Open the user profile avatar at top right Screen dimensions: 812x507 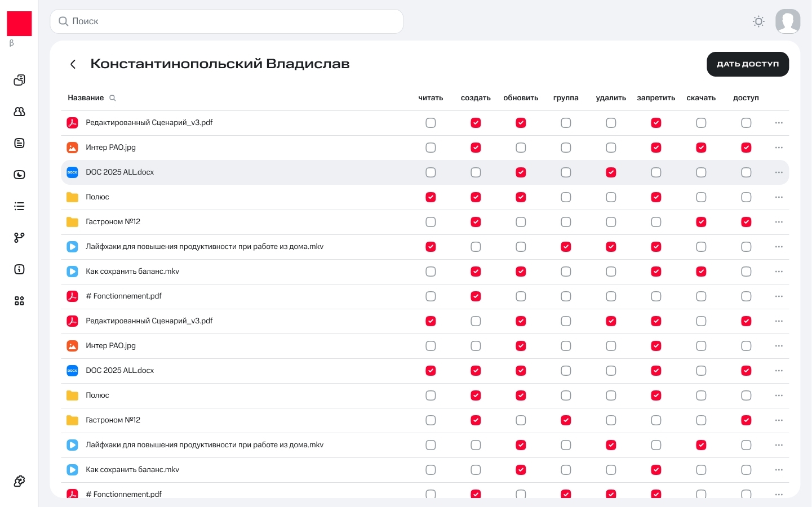(x=788, y=21)
